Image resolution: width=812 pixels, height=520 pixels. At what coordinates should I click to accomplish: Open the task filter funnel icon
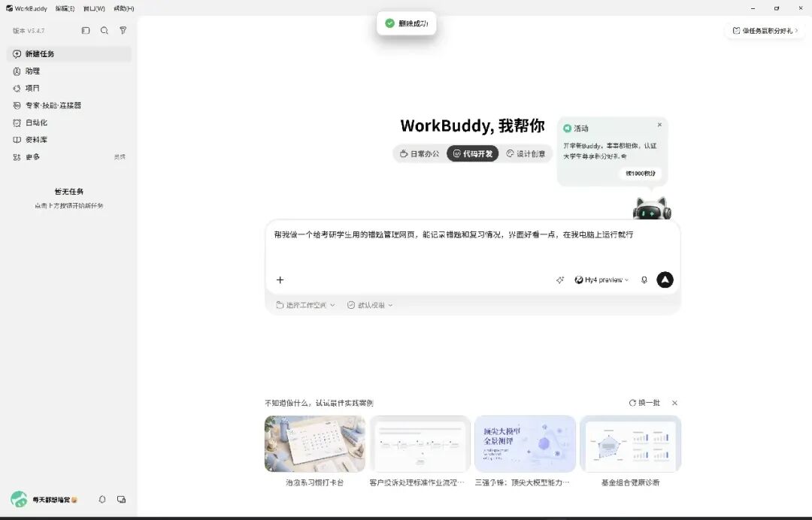123,31
